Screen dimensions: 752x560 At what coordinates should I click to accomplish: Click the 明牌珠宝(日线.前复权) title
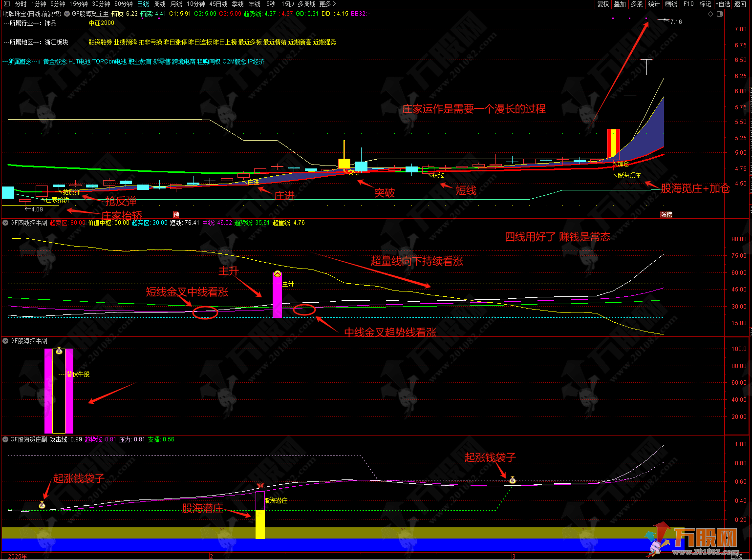coord(32,14)
